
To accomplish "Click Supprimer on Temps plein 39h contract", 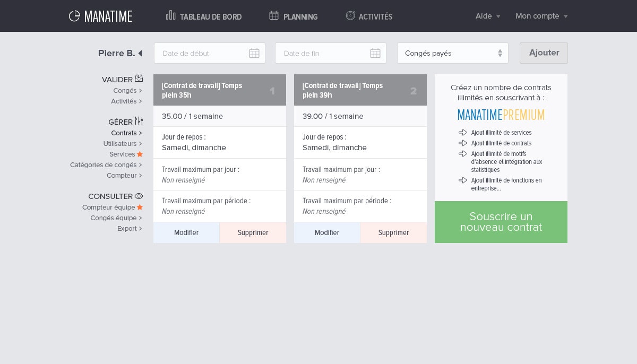I will coord(393,232).
